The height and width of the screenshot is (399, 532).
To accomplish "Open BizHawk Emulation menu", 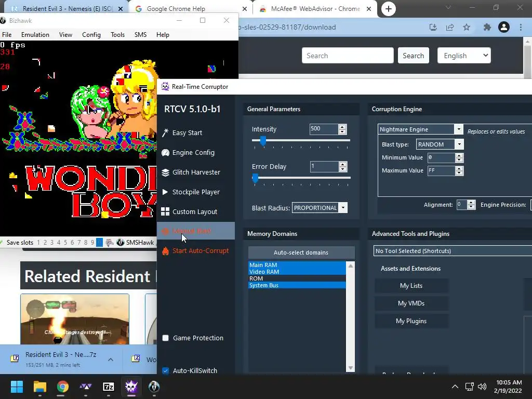I will 35,35.
